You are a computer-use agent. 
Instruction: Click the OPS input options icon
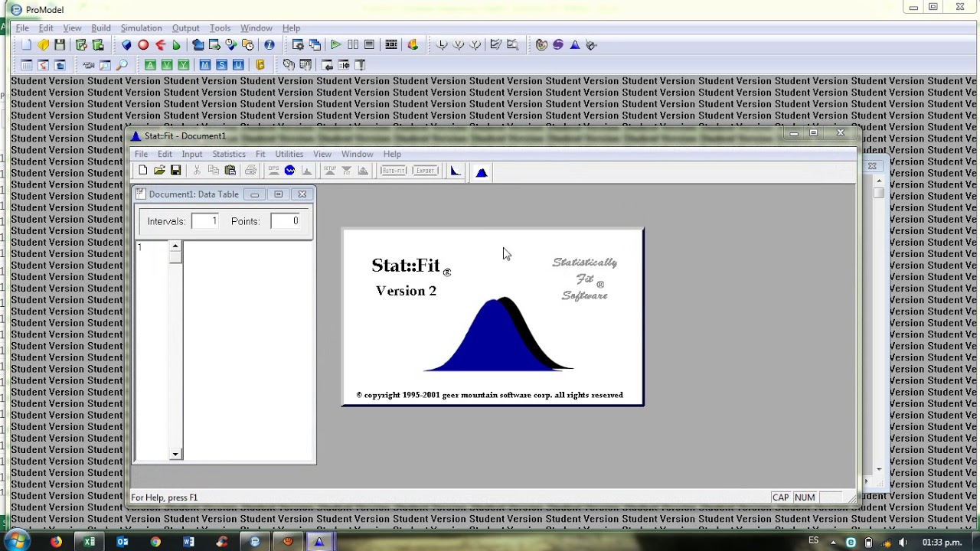coord(273,171)
